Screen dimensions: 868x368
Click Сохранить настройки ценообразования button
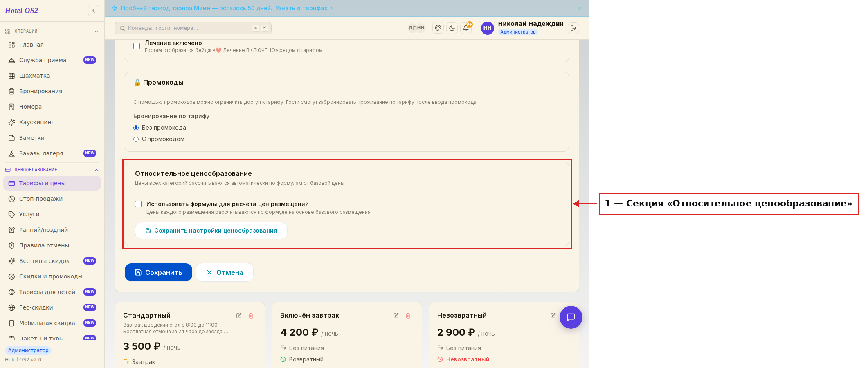[211, 231]
